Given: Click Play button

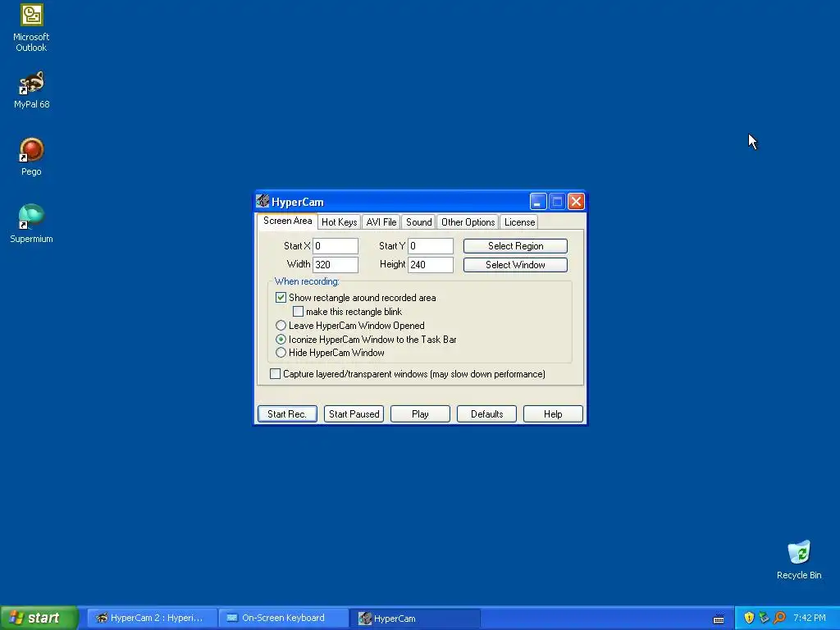Looking at the screenshot, I should [x=420, y=413].
